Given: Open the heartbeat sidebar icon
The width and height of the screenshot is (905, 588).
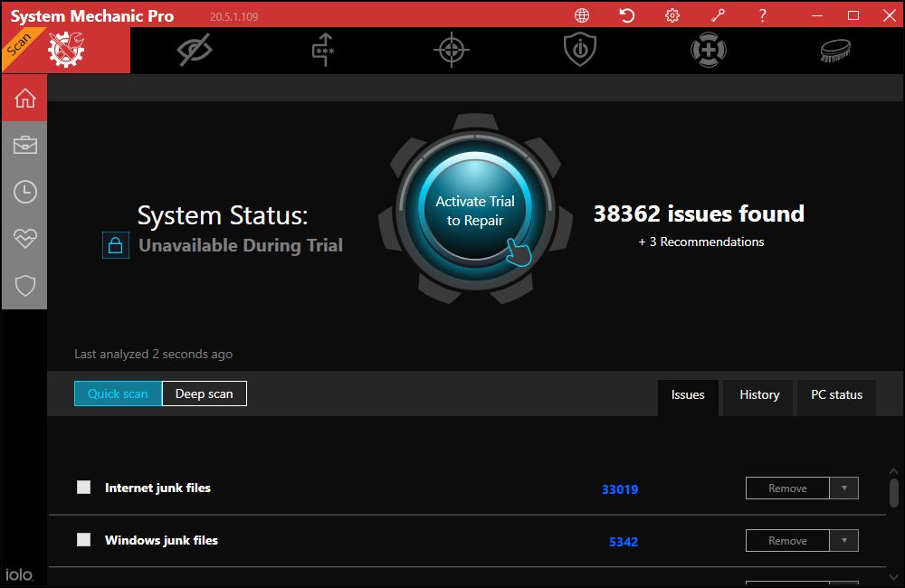Looking at the screenshot, I should [x=24, y=238].
